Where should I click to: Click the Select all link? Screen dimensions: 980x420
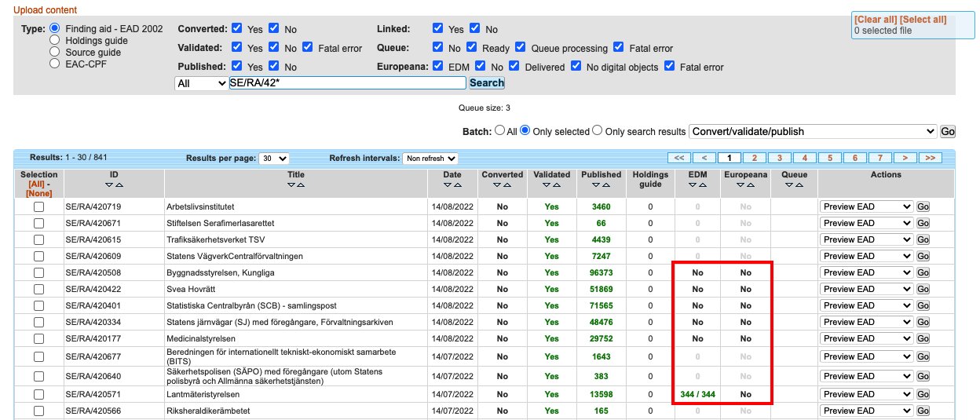pos(923,20)
